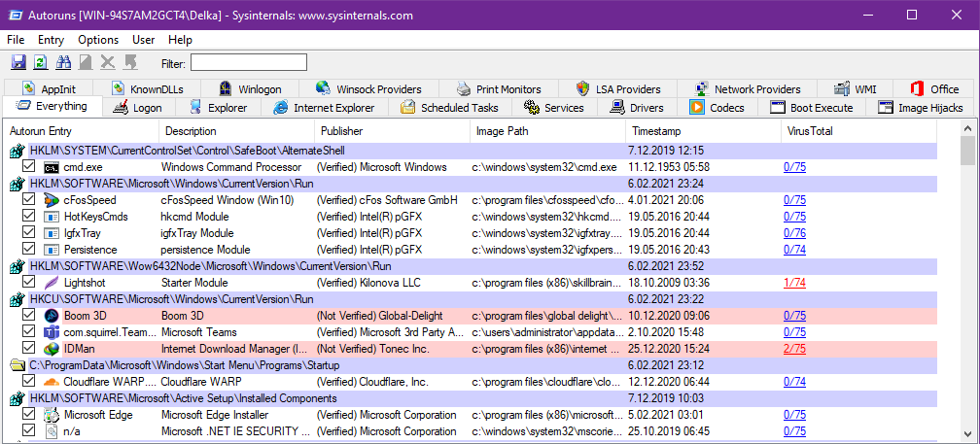The height and width of the screenshot is (444, 980).
Task: Uncheck the cFosSpeed autorun entry
Action: coord(28,200)
